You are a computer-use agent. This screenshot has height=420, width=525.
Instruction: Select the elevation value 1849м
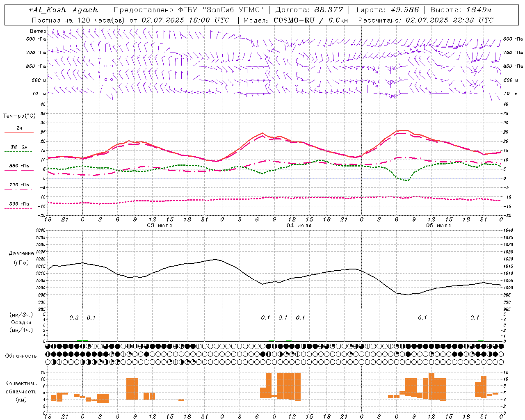click(x=479, y=10)
